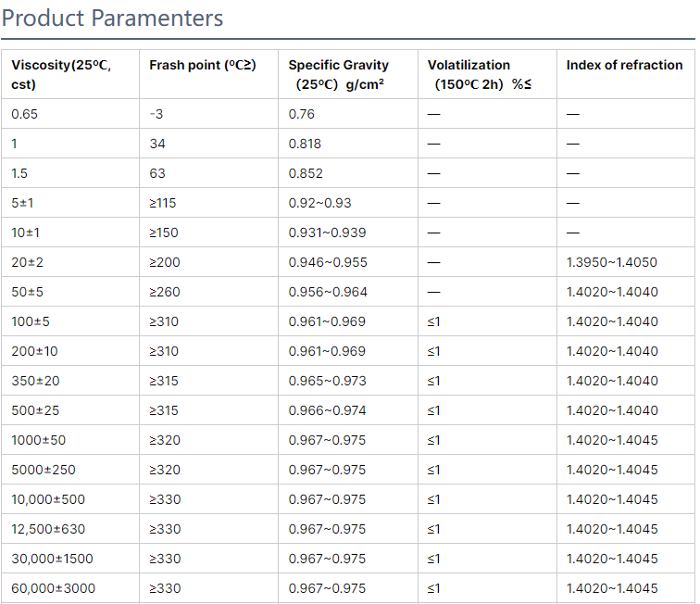Screen dimensions: 700x604
Task: Click the 0.818 specific gravity cell
Action: click(x=306, y=144)
